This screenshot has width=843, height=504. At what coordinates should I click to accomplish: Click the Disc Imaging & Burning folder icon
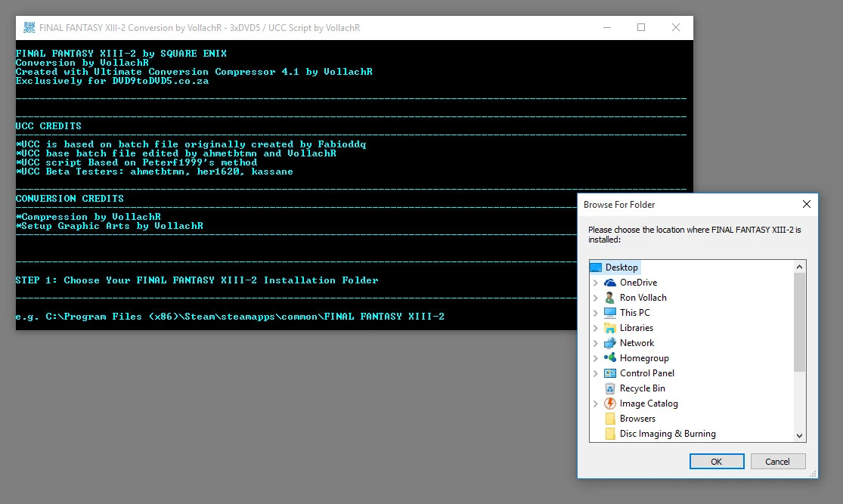[x=610, y=434]
